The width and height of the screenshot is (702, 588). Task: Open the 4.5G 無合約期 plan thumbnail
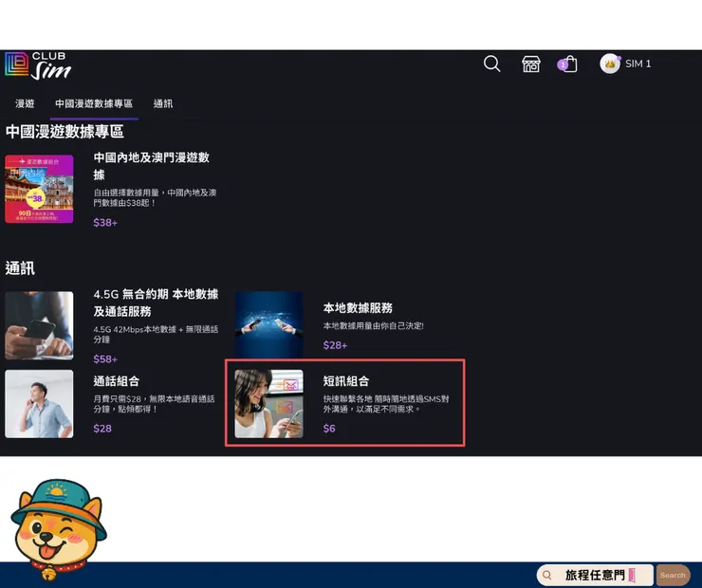(40, 325)
